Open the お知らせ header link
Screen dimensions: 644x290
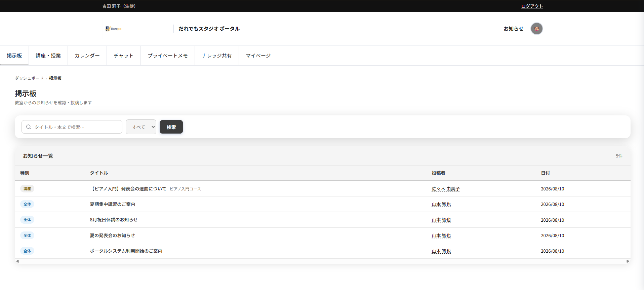513,29
